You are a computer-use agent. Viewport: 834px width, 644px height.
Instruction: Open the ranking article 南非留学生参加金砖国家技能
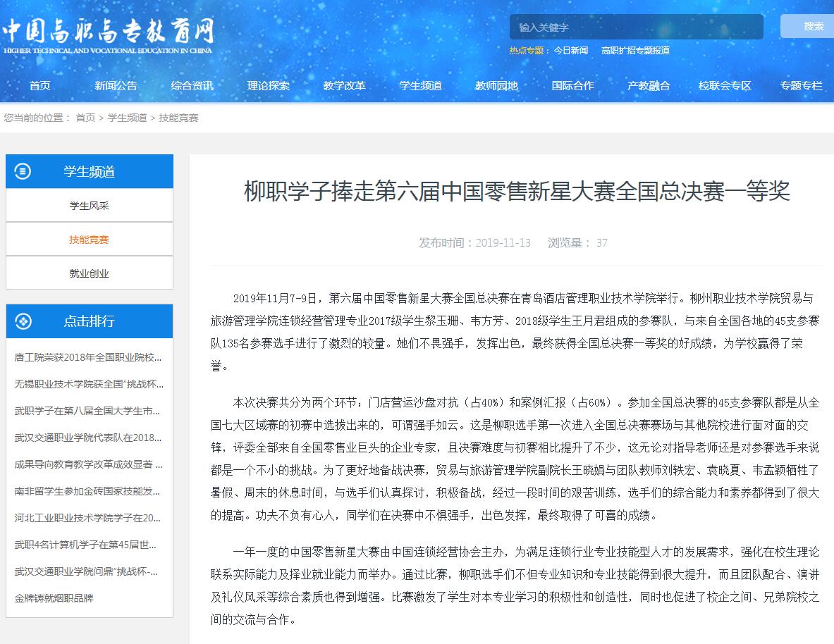click(x=88, y=491)
